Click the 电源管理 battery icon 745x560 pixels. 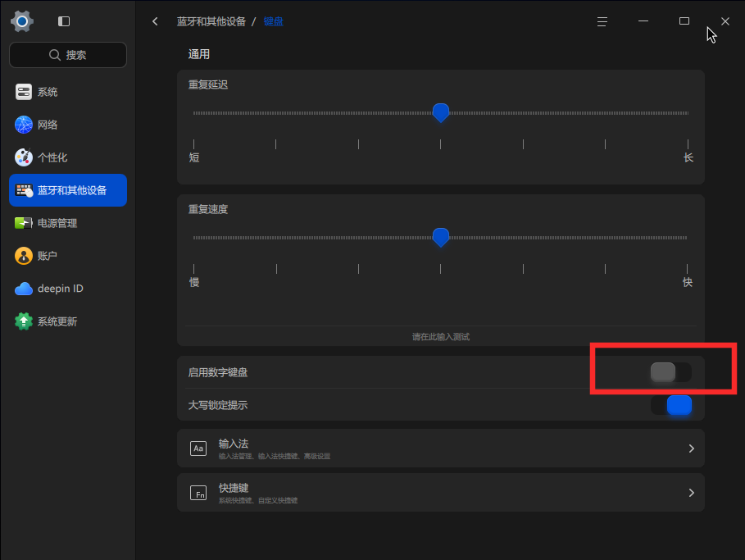pyautogui.click(x=23, y=223)
